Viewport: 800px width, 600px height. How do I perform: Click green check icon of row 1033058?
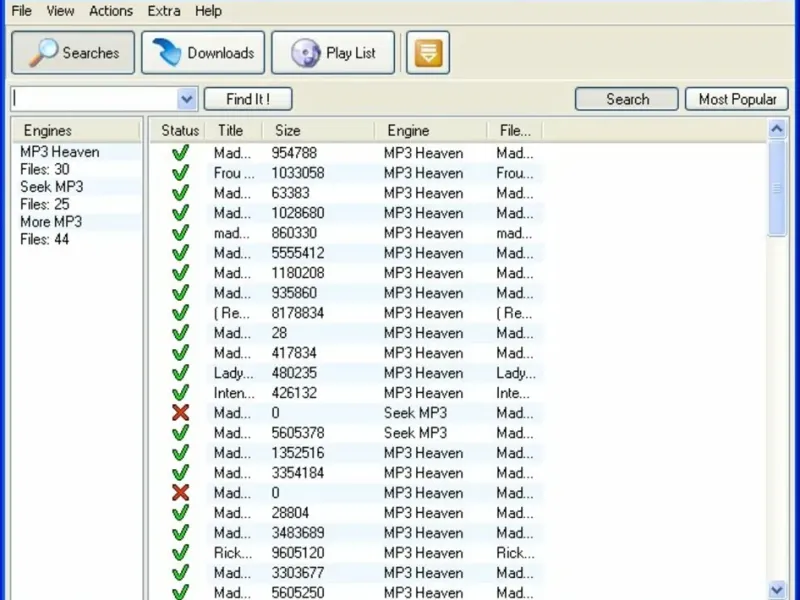pos(180,173)
